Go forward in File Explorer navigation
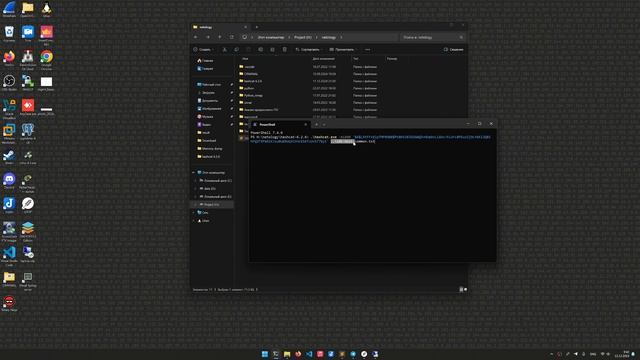Viewport: 640px width, 360px height. click(208, 37)
